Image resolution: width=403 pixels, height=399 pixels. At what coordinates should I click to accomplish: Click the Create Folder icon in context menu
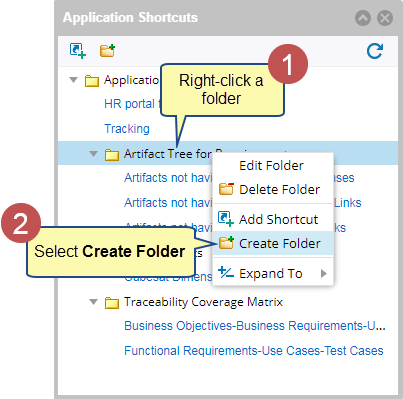(226, 243)
